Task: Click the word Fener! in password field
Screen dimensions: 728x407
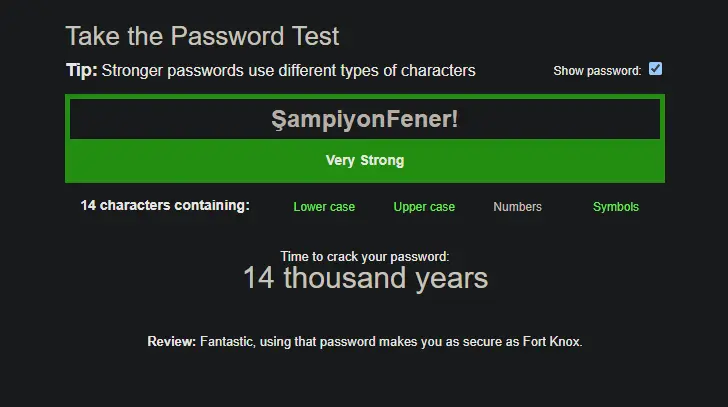Action: [x=422, y=119]
